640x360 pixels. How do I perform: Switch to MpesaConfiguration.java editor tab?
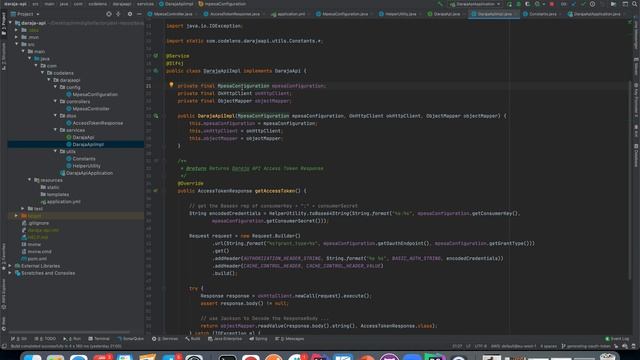click(345, 14)
